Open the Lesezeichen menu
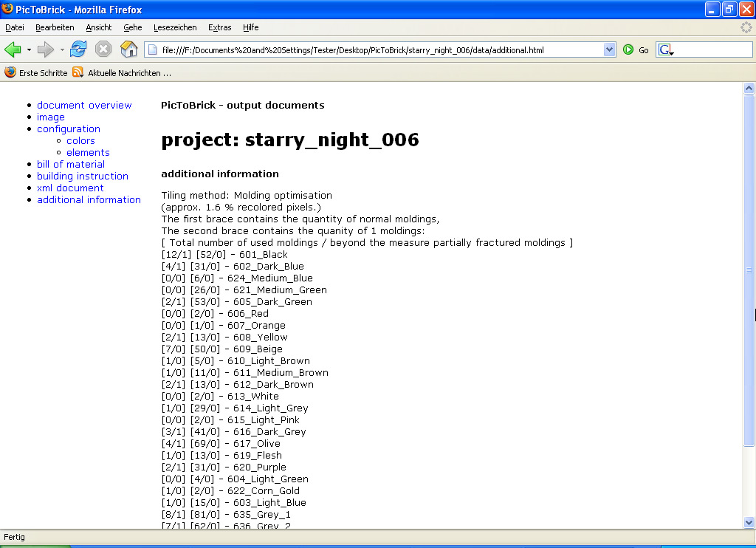Image resolution: width=756 pixels, height=548 pixels. point(175,27)
